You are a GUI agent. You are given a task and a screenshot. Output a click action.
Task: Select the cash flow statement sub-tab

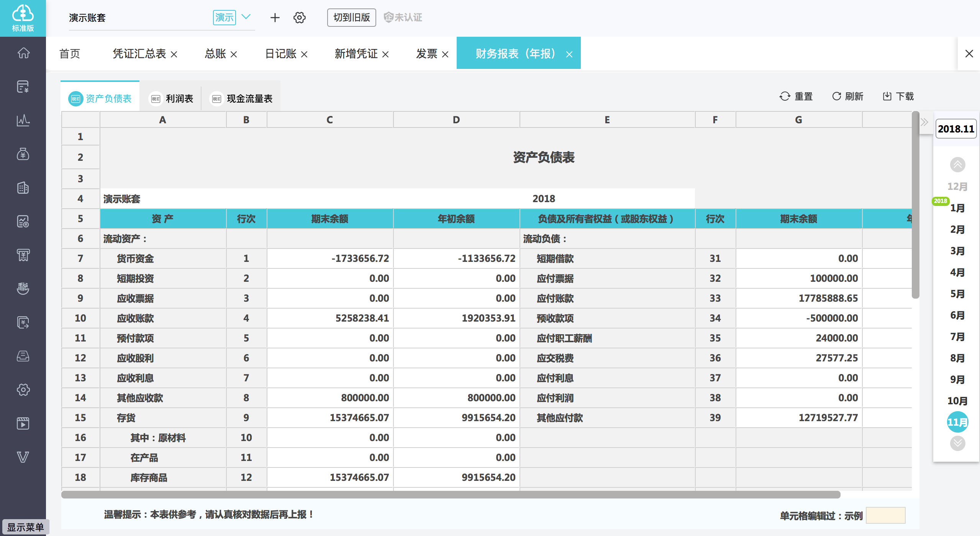point(241,98)
